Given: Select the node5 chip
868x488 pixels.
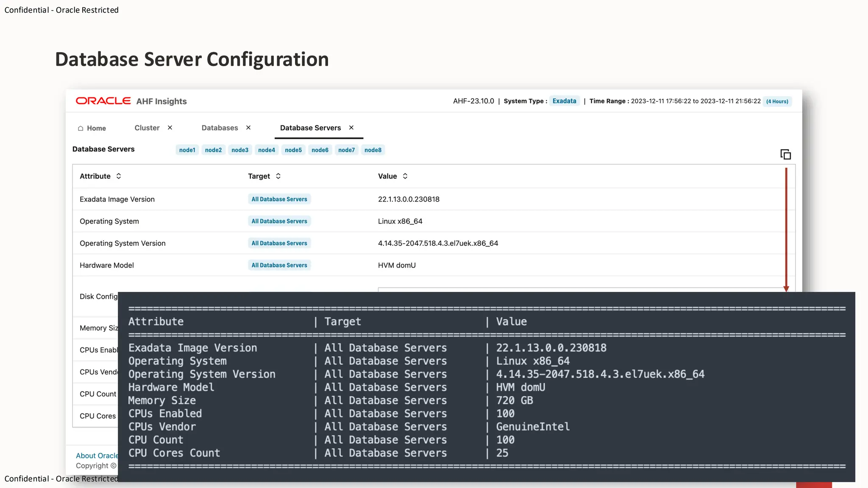Looking at the screenshot, I should pyautogui.click(x=293, y=150).
